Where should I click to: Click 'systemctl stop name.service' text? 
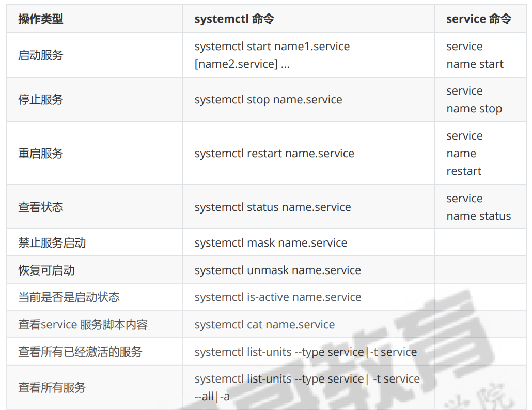click(x=269, y=100)
